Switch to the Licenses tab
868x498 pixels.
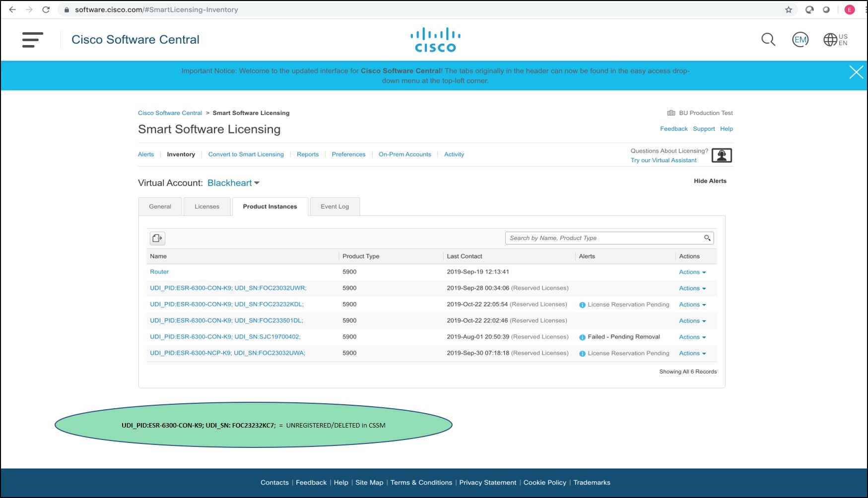207,206
